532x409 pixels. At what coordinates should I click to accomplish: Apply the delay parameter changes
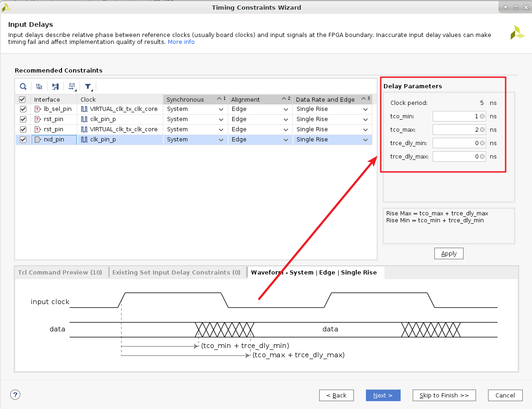click(448, 253)
